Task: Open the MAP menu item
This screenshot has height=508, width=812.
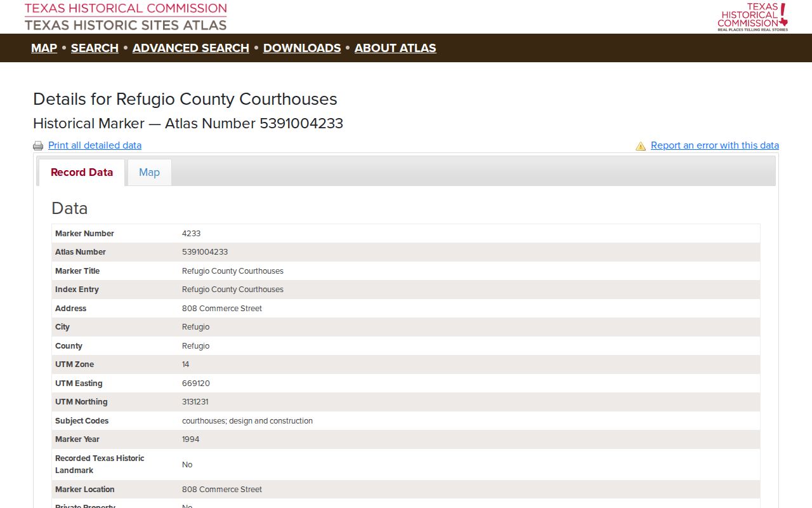Action: [44, 48]
